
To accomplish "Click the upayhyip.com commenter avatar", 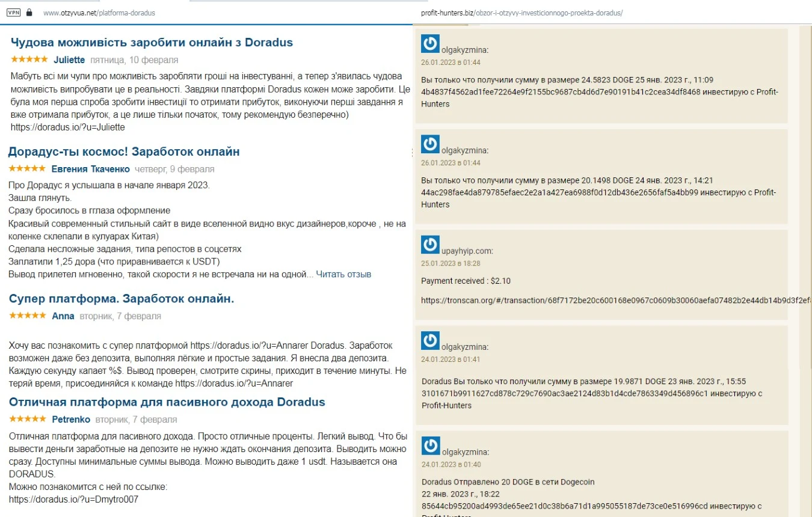I will click(x=430, y=245).
